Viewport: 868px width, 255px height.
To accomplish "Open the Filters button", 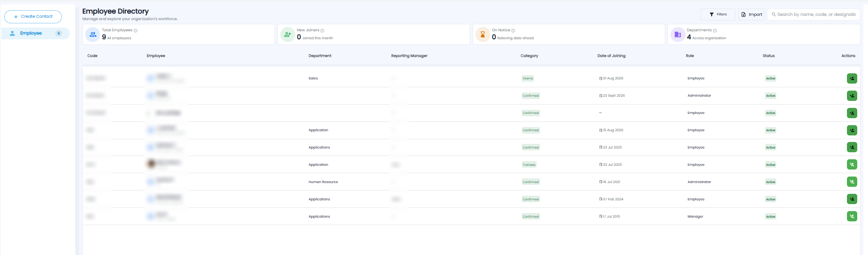I will point(718,14).
